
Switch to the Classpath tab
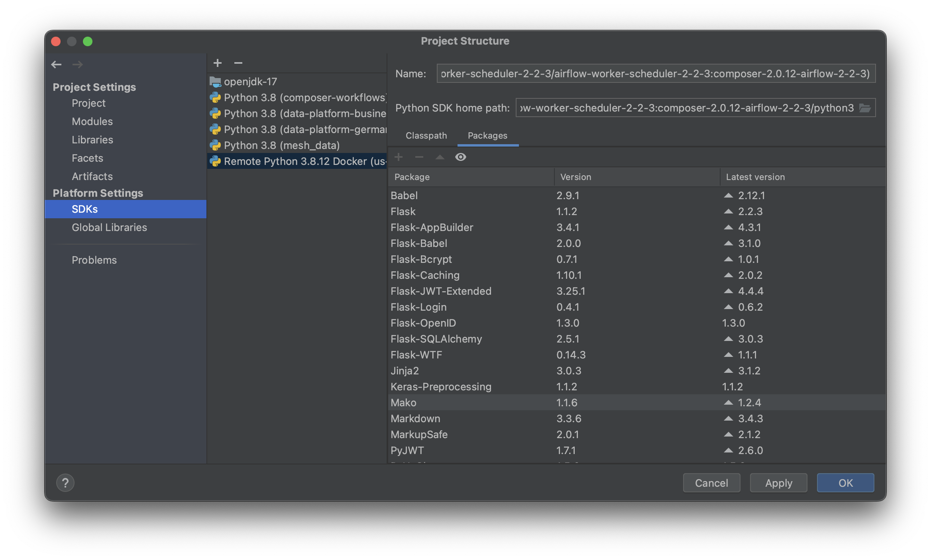426,135
